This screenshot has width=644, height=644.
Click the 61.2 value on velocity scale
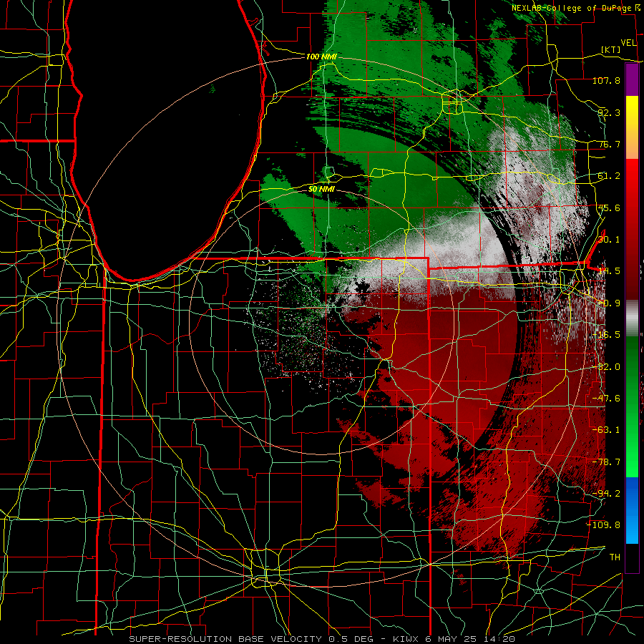tap(609, 176)
